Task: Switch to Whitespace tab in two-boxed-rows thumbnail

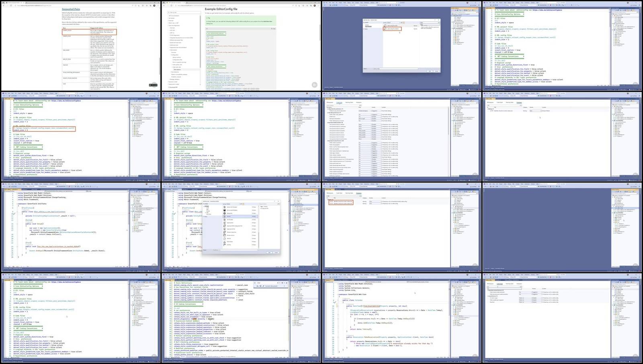Action: pos(330,193)
